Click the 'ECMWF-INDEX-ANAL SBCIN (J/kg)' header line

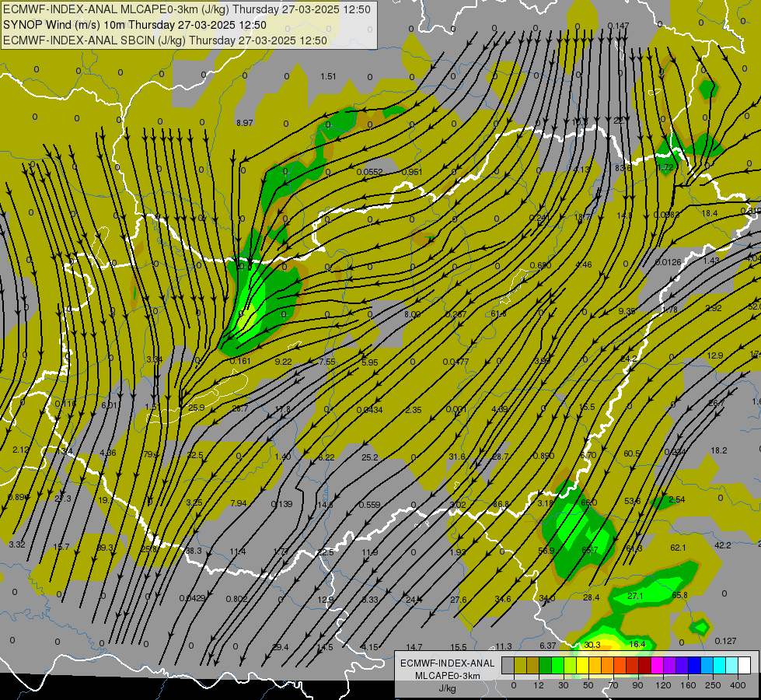(x=165, y=40)
